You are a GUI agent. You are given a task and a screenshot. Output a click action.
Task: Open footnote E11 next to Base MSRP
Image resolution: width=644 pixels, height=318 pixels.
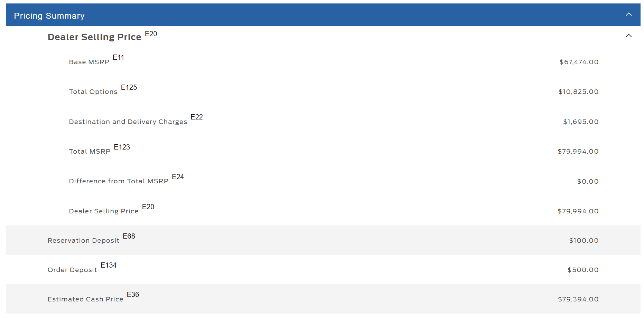(x=118, y=57)
